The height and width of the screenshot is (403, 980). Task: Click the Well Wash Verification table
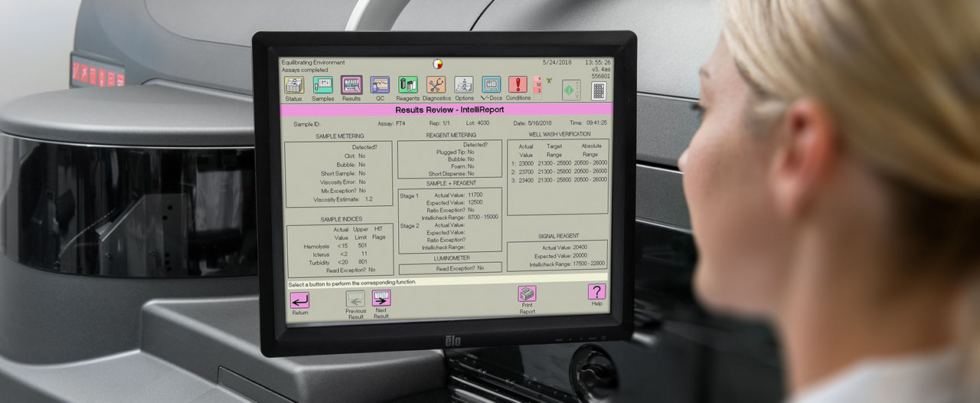click(558, 176)
